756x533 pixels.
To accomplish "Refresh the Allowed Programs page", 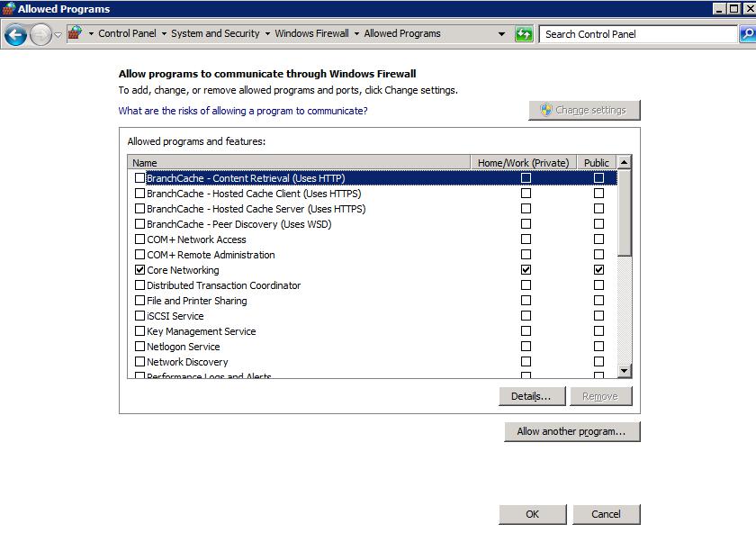I will 524,34.
